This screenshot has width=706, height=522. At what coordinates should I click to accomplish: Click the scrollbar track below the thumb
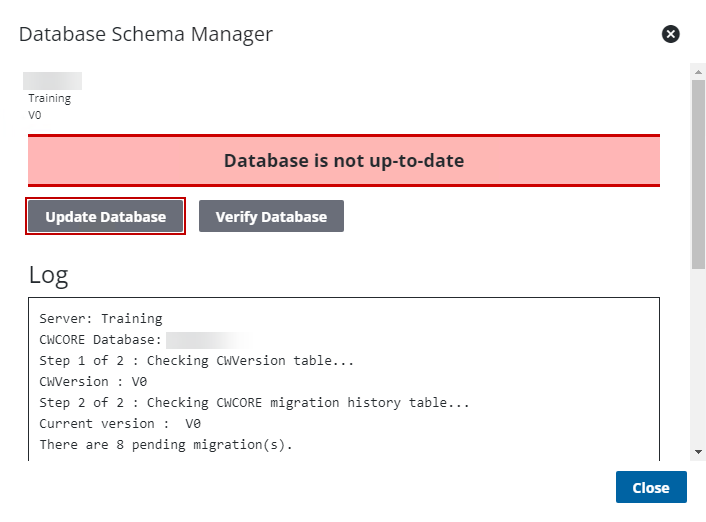698,360
